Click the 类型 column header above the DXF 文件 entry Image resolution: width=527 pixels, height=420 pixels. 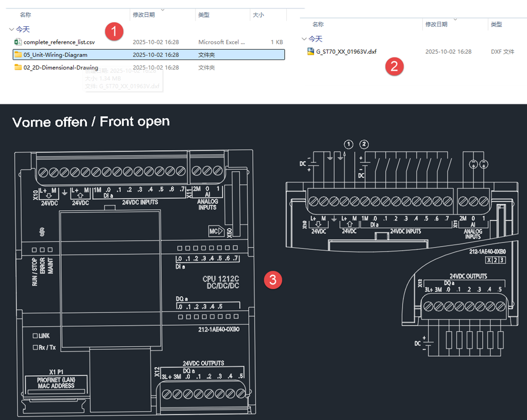(x=496, y=24)
